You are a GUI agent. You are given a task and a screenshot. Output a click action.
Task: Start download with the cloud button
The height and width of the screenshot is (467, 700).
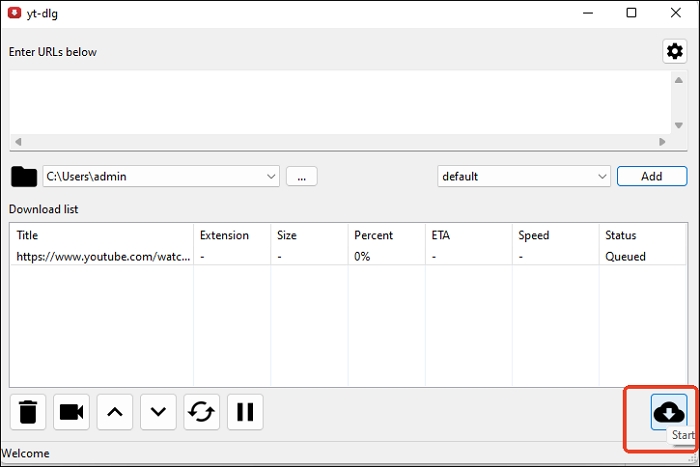click(x=669, y=412)
